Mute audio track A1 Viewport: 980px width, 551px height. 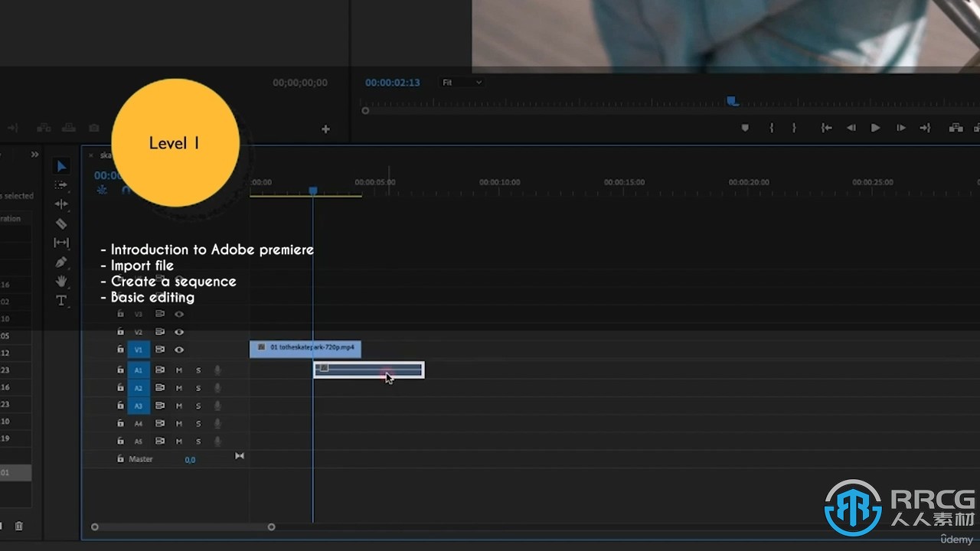[x=179, y=370]
